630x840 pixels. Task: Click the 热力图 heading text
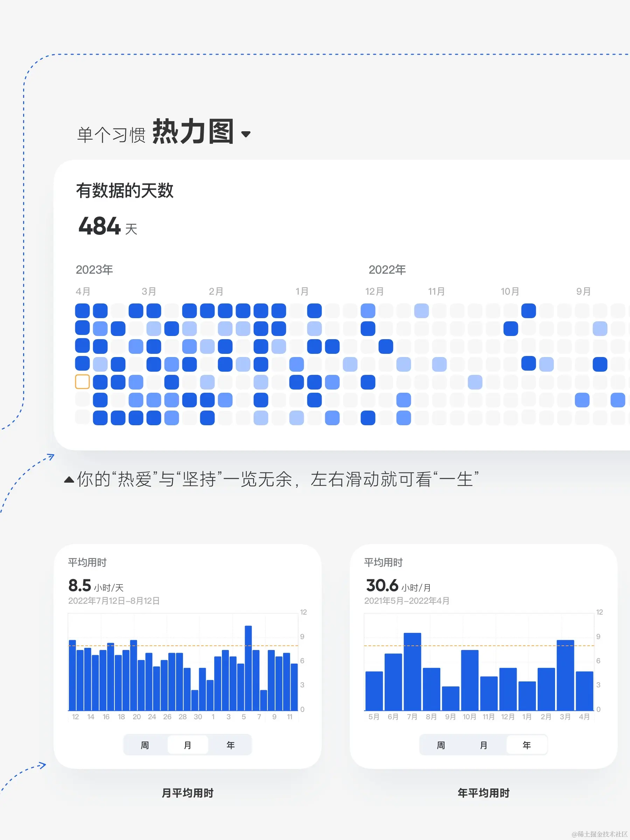coord(193,131)
